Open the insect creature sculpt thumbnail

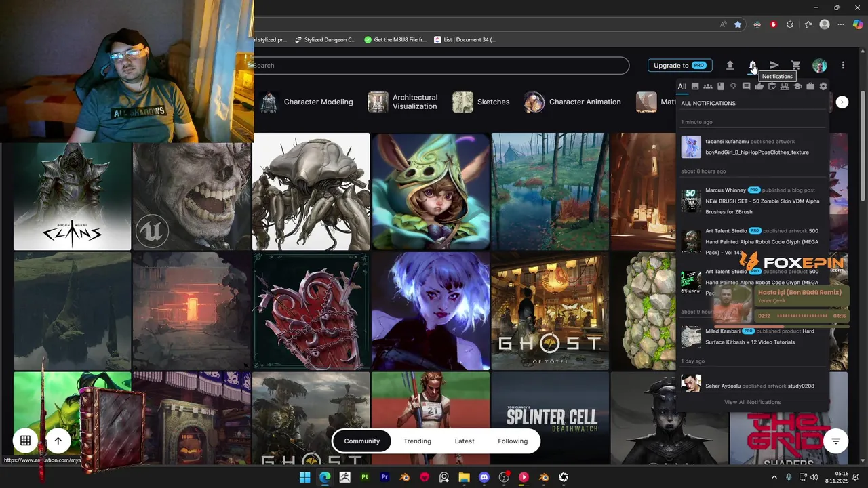(311, 192)
